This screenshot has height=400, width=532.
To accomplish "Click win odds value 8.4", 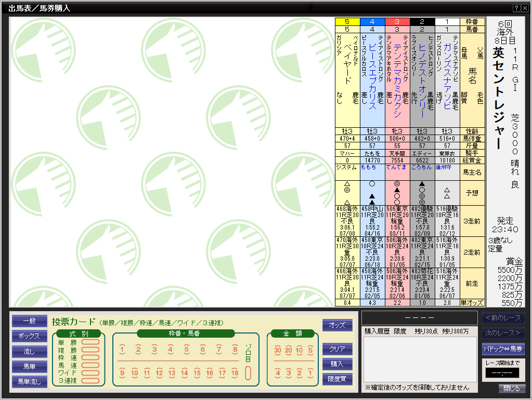I will [x=347, y=303].
